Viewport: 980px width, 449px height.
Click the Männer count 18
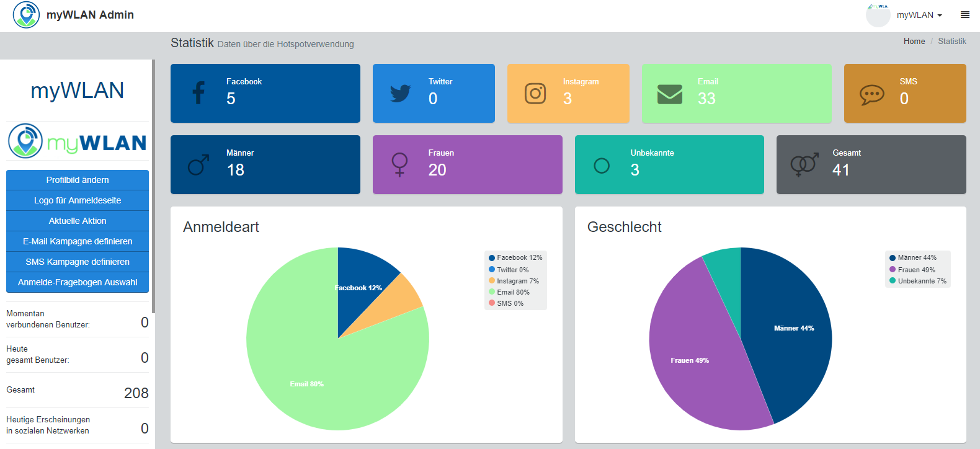(236, 170)
